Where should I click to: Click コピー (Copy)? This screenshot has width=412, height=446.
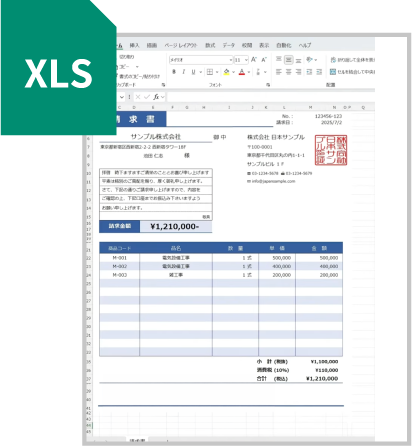point(124,67)
